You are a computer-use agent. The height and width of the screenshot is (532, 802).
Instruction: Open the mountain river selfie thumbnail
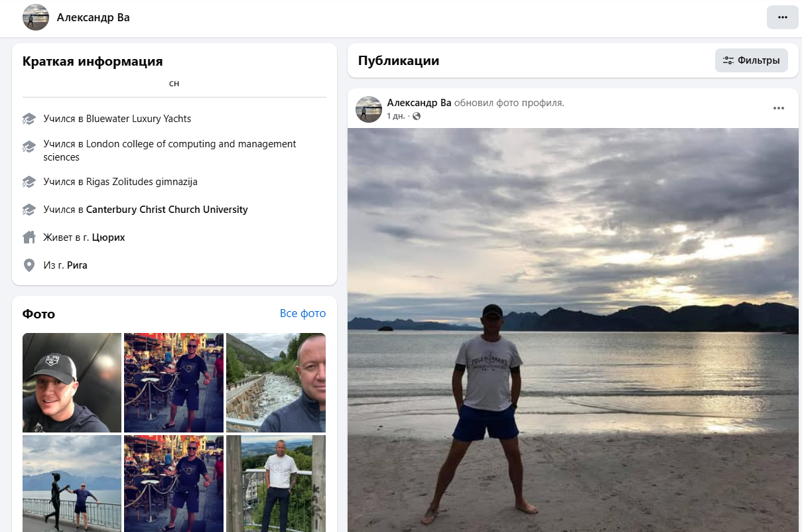click(276, 383)
